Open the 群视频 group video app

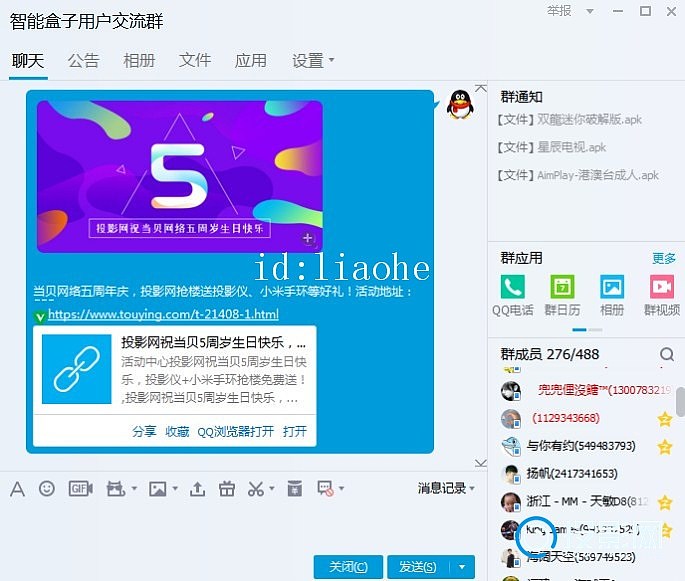coord(661,294)
